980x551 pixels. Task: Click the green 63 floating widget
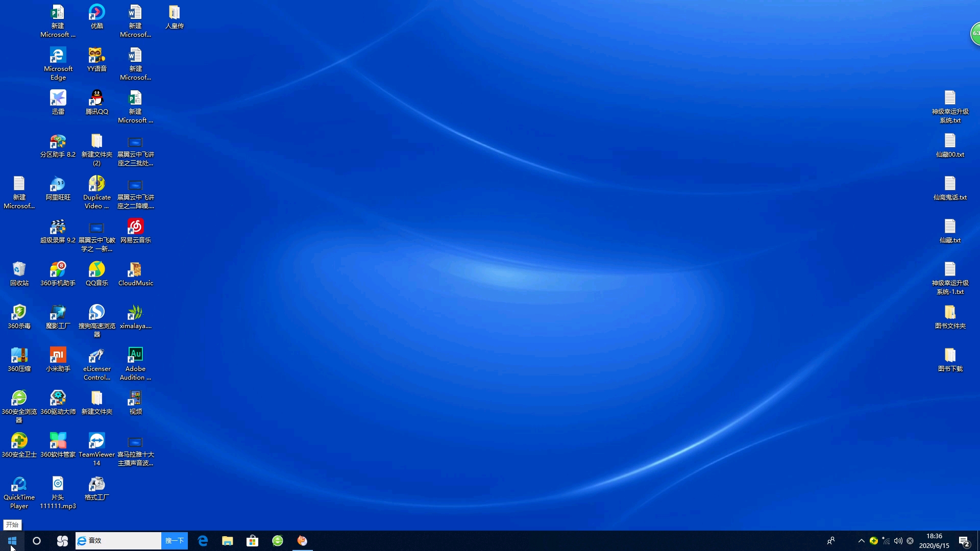tap(975, 34)
